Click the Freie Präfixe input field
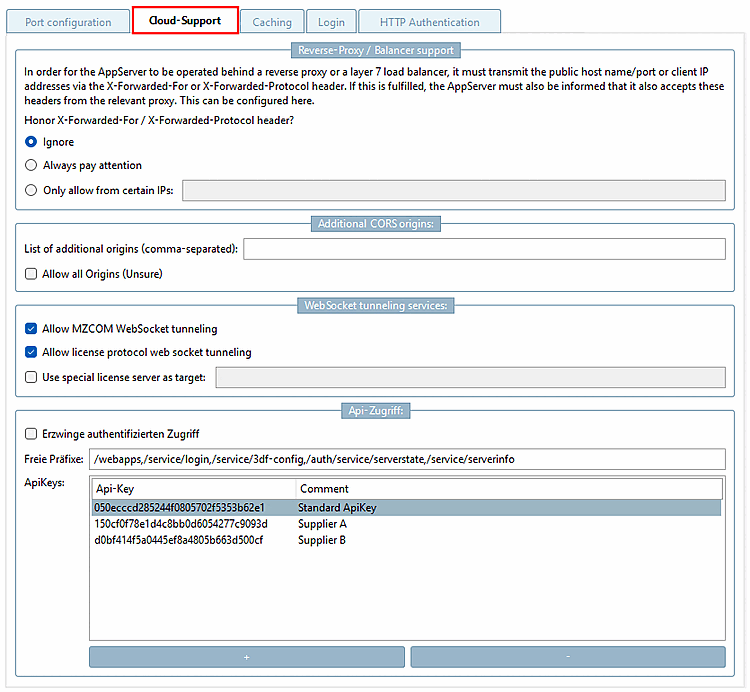Screen dimensions: 750x692 point(408,459)
